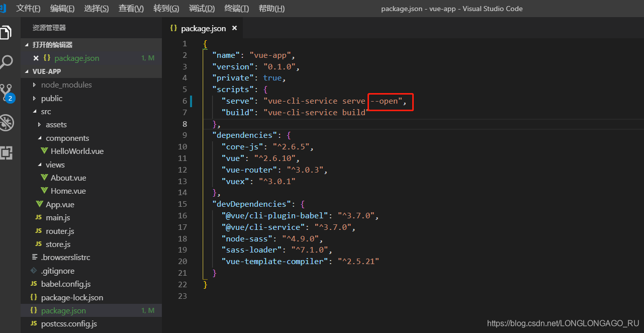Click the true value for private
This screenshot has width=644, height=333.
tap(272, 77)
